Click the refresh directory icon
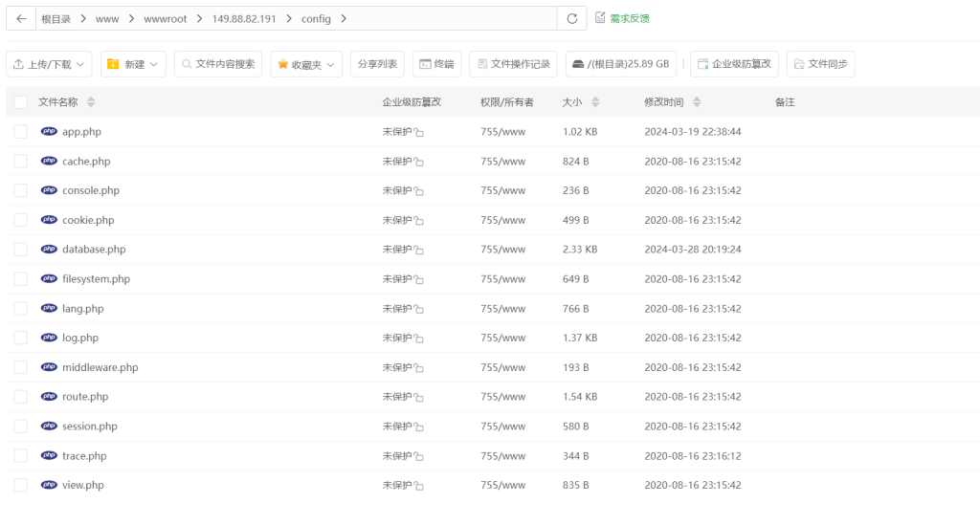 pos(572,18)
